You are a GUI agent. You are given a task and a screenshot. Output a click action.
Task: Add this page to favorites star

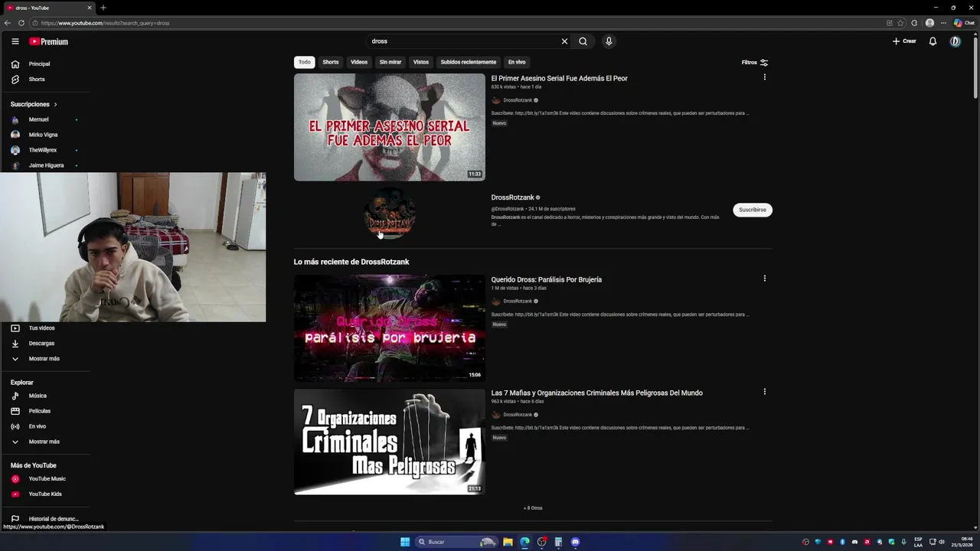pos(900,23)
